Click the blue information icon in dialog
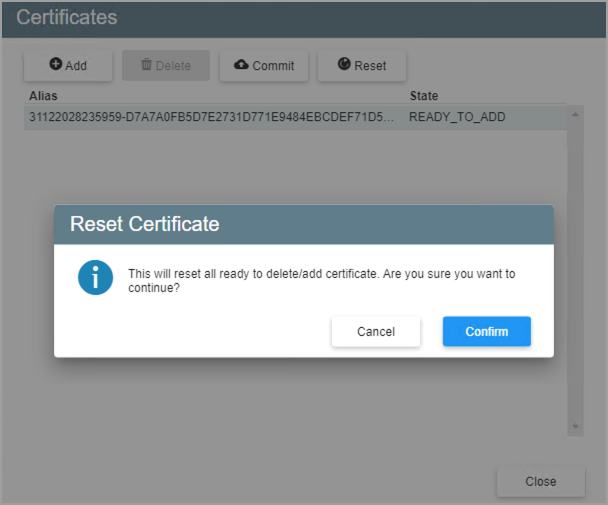 coord(95,278)
